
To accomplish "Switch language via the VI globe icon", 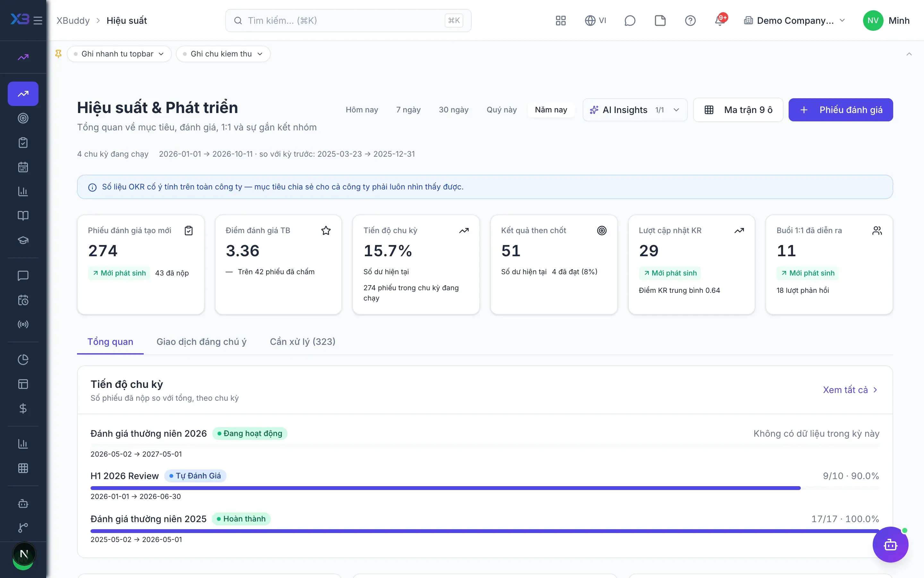I will 595,21.
